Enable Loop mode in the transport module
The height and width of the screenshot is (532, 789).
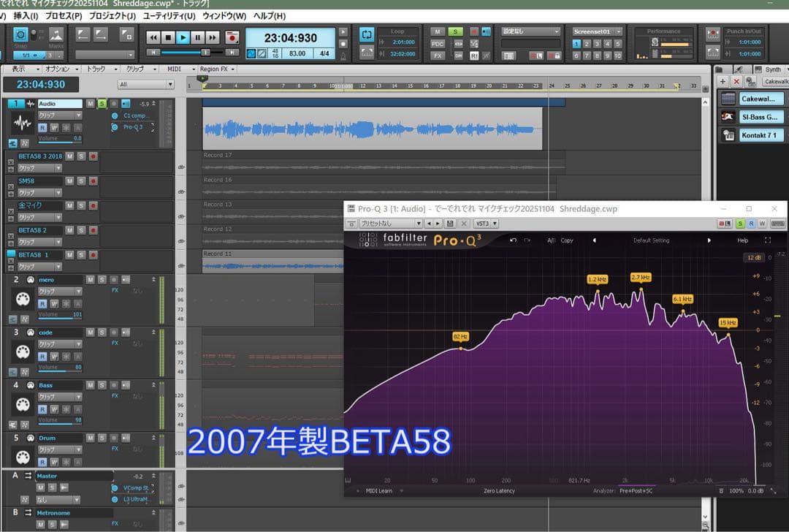367,33
